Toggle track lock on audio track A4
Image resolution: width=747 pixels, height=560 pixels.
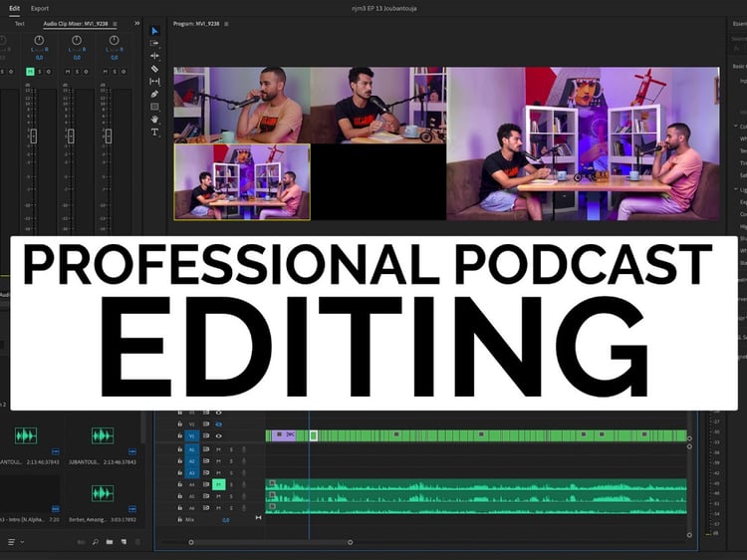[x=180, y=484]
